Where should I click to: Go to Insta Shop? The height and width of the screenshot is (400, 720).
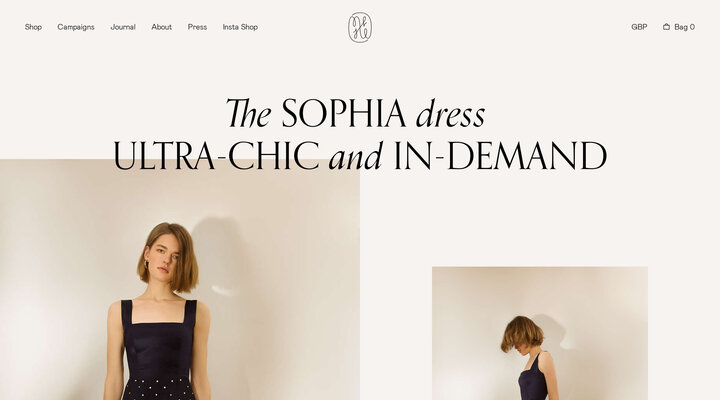point(240,27)
